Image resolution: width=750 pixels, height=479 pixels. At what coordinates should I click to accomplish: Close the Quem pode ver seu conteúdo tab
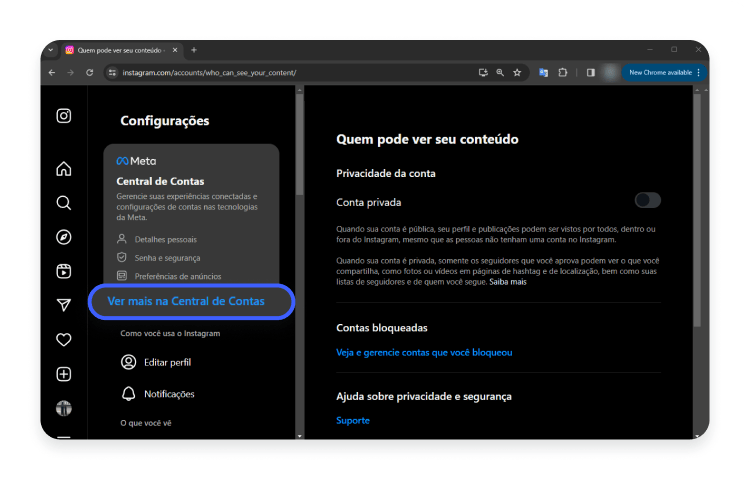tap(175, 50)
